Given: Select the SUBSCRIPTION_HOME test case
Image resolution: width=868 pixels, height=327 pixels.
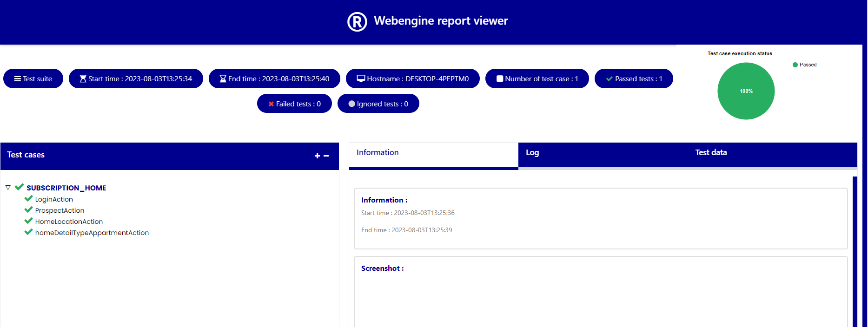Looking at the screenshot, I should tap(66, 188).
